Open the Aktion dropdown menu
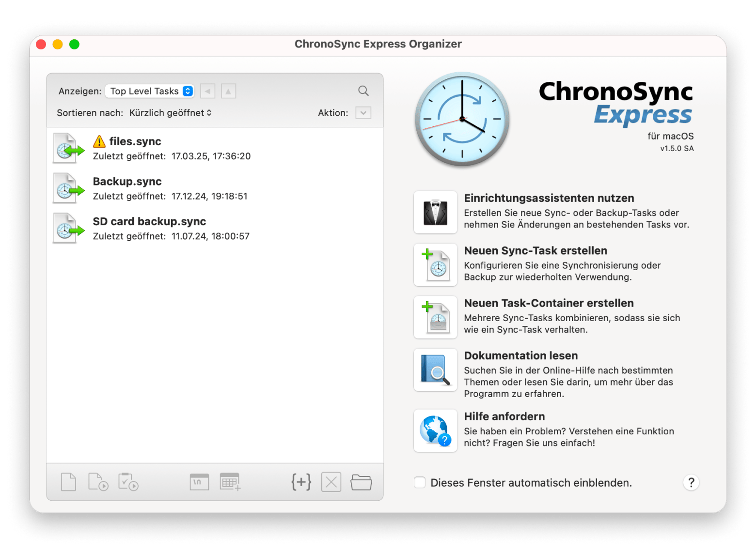 (363, 113)
